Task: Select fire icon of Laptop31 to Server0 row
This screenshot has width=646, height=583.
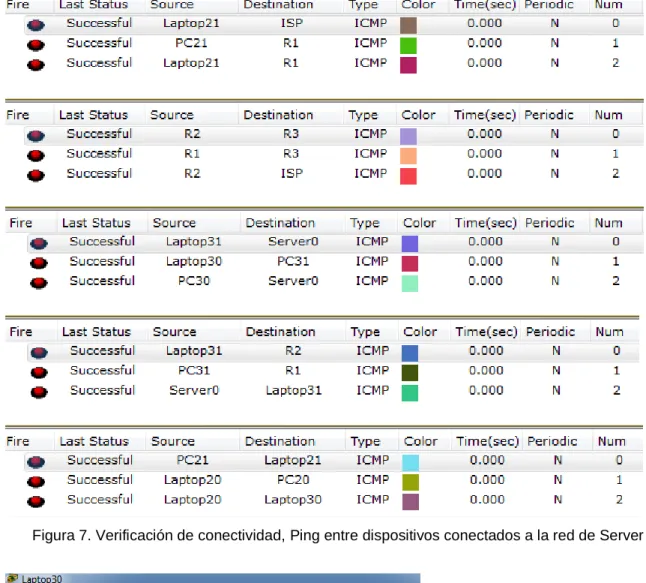Action: 39,243
